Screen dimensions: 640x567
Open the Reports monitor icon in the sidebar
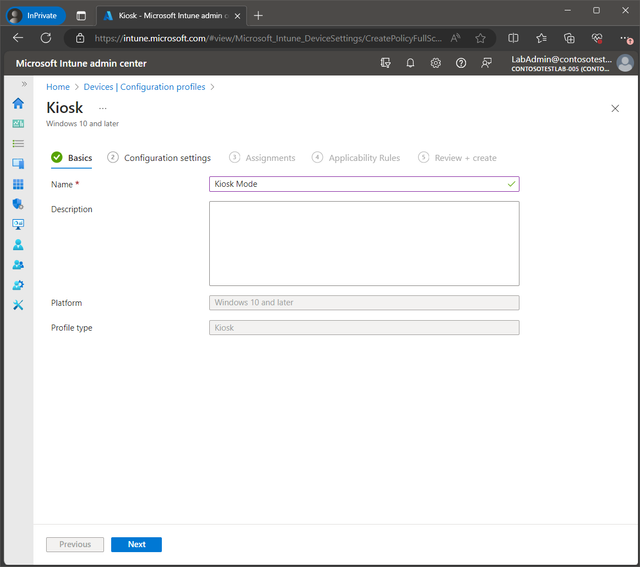[x=18, y=224]
